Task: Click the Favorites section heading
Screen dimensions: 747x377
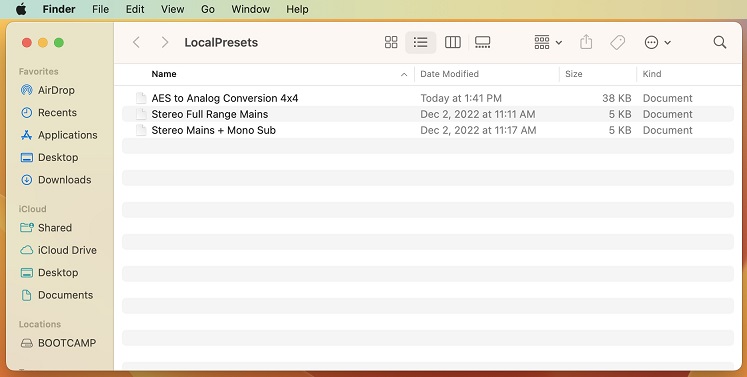Action: (x=39, y=71)
